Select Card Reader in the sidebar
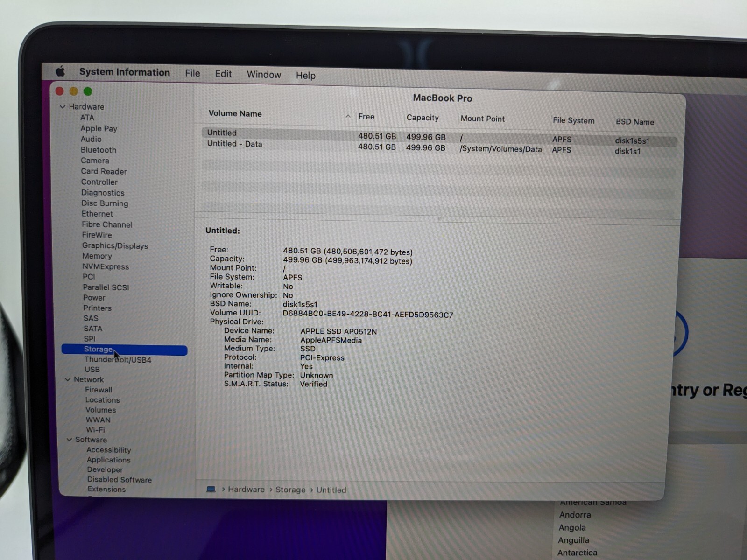Image resolution: width=747 pixels, height=560 pixels. pos(104,171)
